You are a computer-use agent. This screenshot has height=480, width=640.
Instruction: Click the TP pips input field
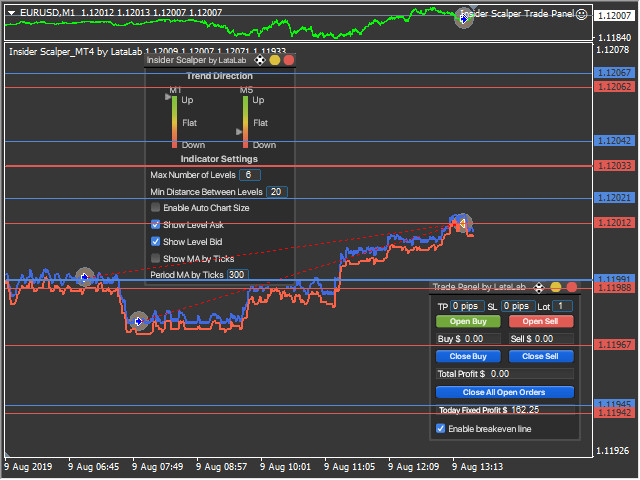[x=467, y=306]
